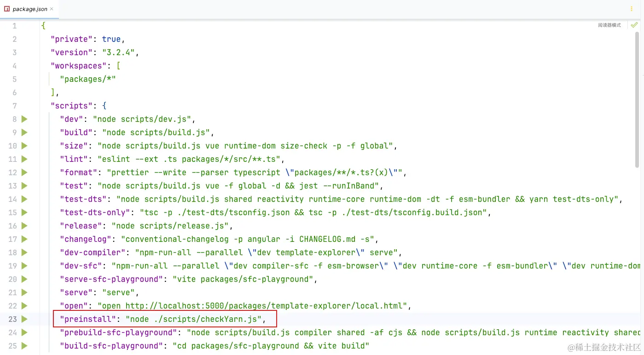Run the "test" script gutter icon
Image resolution: width=644 pixels, height=355 pixels.
point(24,186)
